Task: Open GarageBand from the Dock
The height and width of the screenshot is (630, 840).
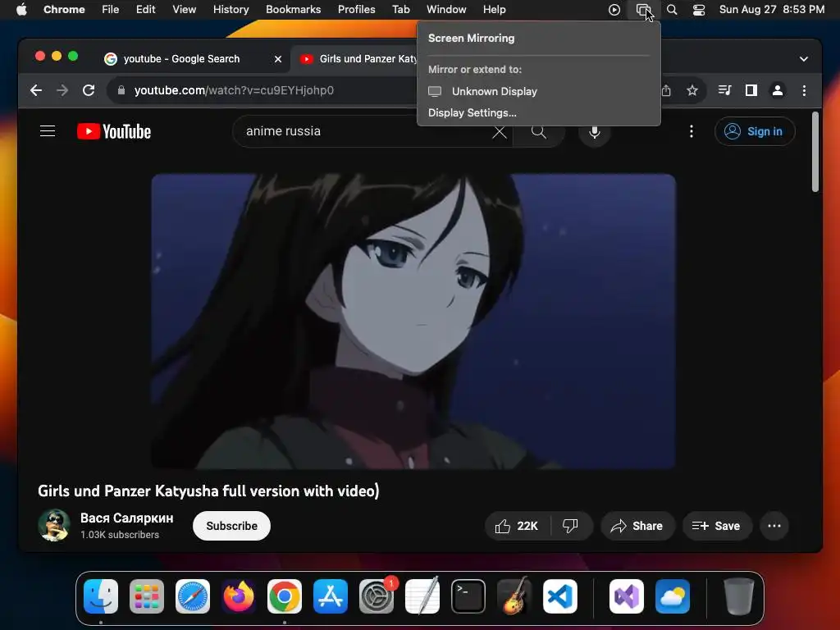Action: pyautogui.click(x=514, y=596)
